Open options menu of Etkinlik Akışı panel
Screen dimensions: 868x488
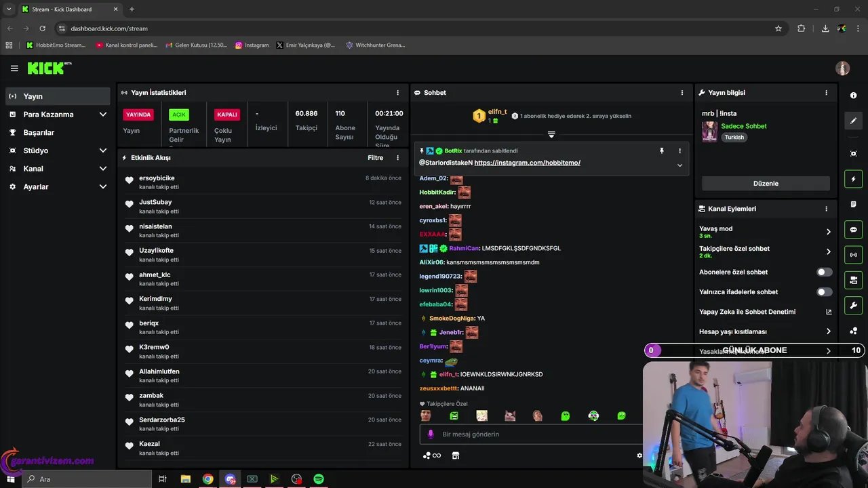pos(398,157)
